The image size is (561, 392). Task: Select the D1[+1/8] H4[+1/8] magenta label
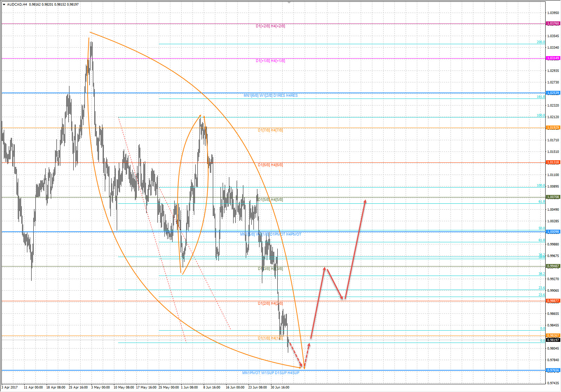(270, 61)
